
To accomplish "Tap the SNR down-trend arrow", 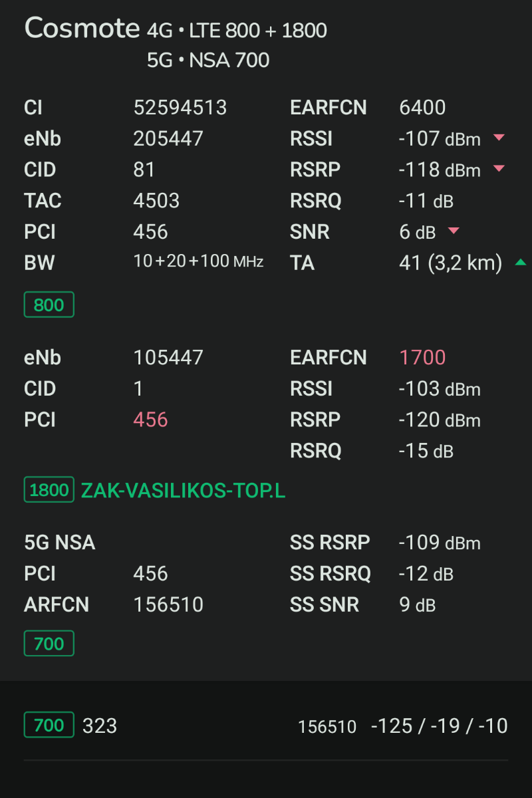I will (x=454, y=231).
